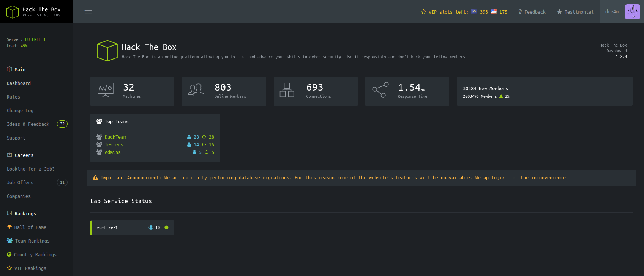The height and width of the screenshot is (276, 644).
Task: Click the DuckTeam members person icon
Action: click(189, 137)
